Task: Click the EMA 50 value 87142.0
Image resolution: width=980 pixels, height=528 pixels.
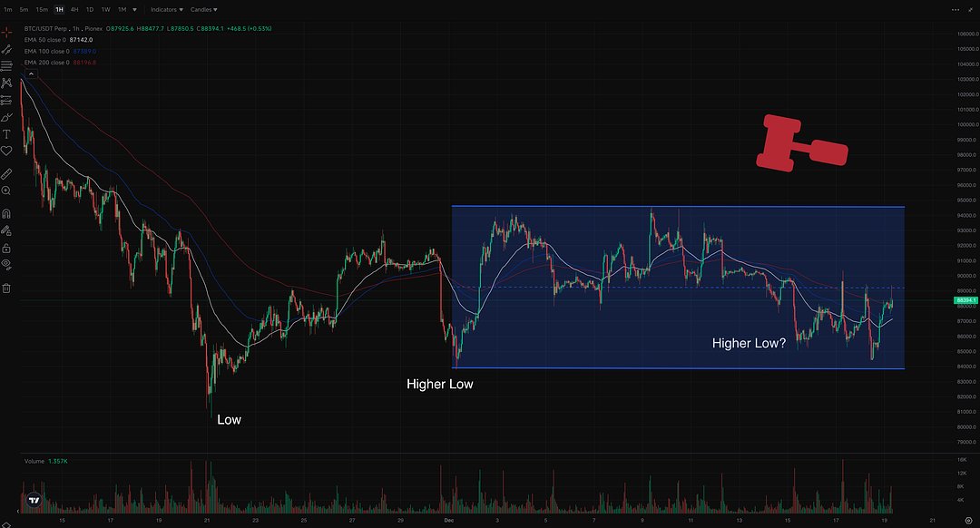Action: click(81, 40)
